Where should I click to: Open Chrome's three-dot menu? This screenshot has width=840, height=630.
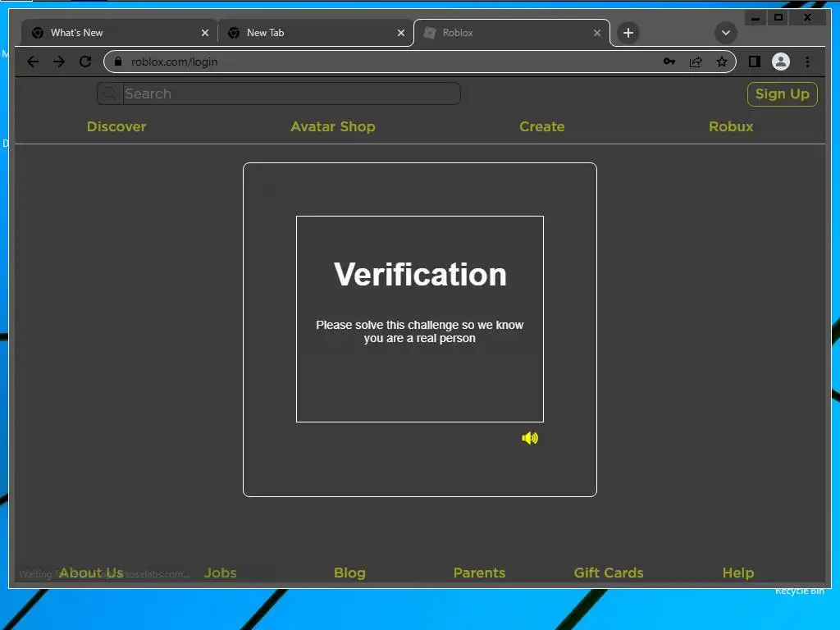pos(807,62)
